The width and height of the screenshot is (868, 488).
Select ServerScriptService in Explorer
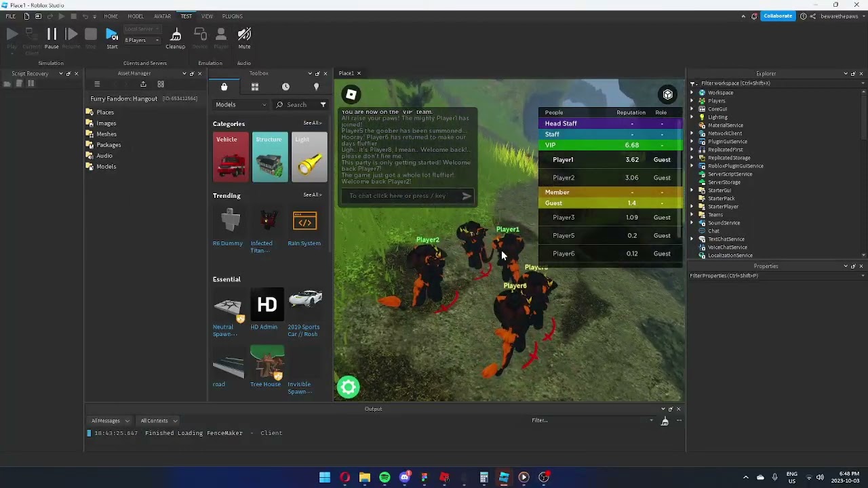pyautogui.click(x=730, y=174)
